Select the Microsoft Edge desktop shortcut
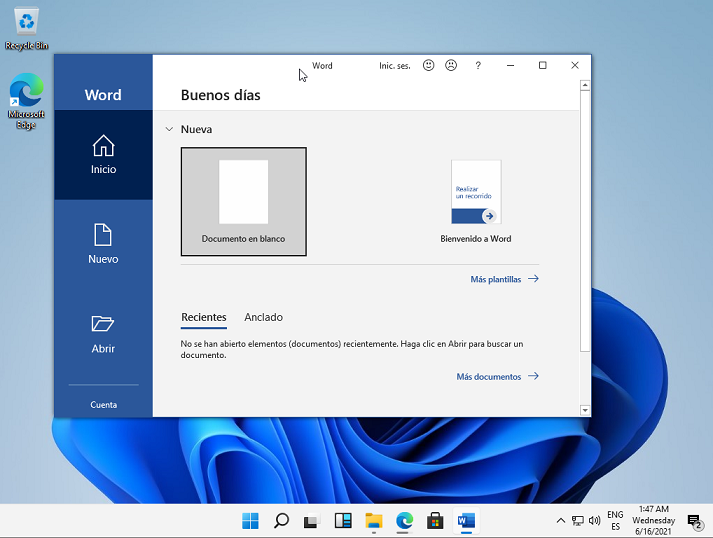713x538 pixels. tap(26, 101)
